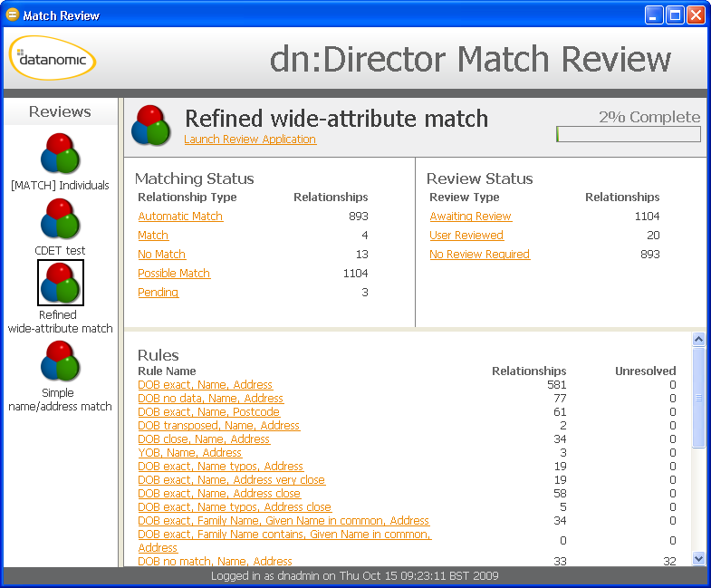711x588 pixels.
Task: Open Possible Match relationships
Action: [x=174, y=274]
